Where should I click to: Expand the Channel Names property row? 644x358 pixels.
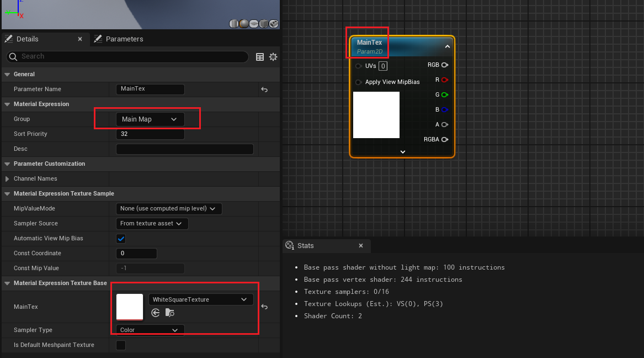[7, 179]
